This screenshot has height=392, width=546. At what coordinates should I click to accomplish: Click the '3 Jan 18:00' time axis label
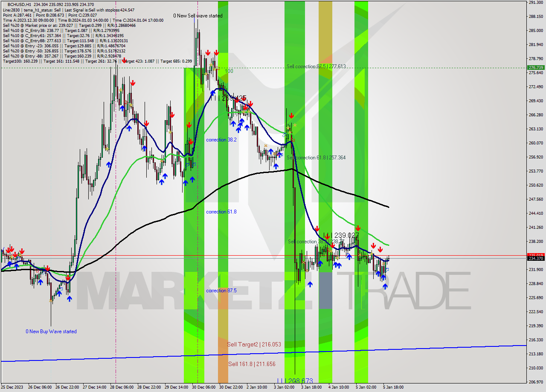[x=311, y=387]
